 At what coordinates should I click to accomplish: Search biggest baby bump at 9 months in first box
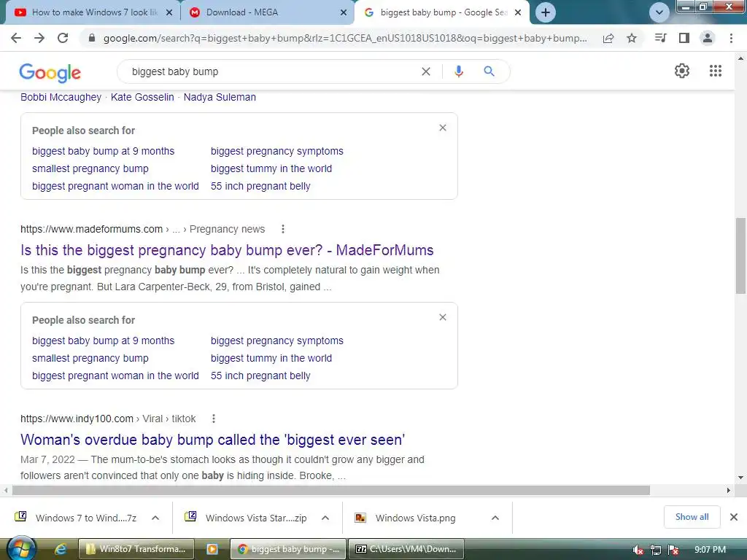104,151
